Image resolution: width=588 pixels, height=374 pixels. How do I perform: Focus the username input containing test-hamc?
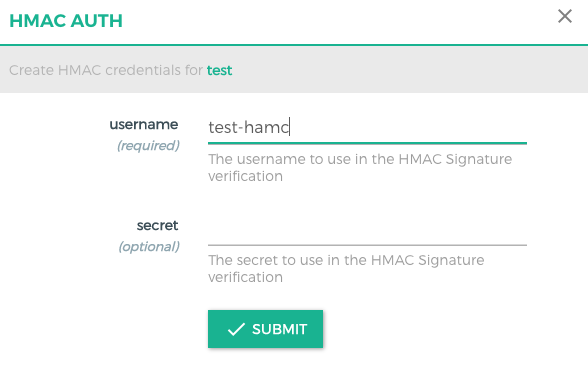[367, 127]
